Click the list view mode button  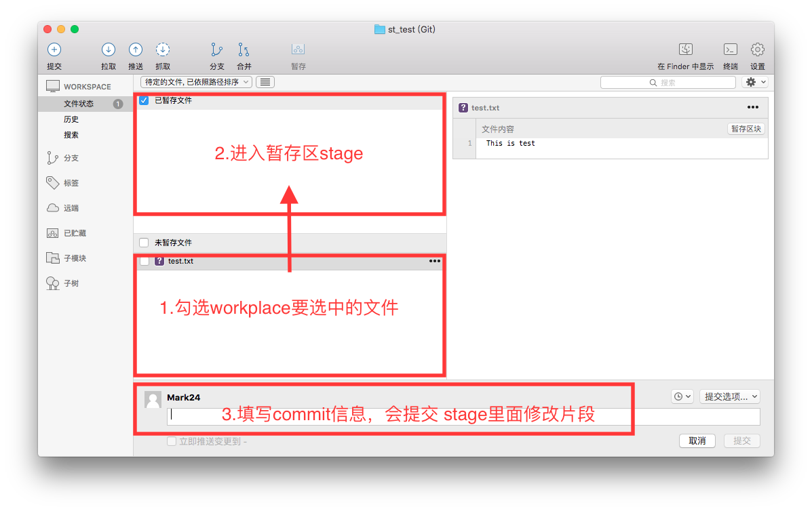(x=265, y=82)
